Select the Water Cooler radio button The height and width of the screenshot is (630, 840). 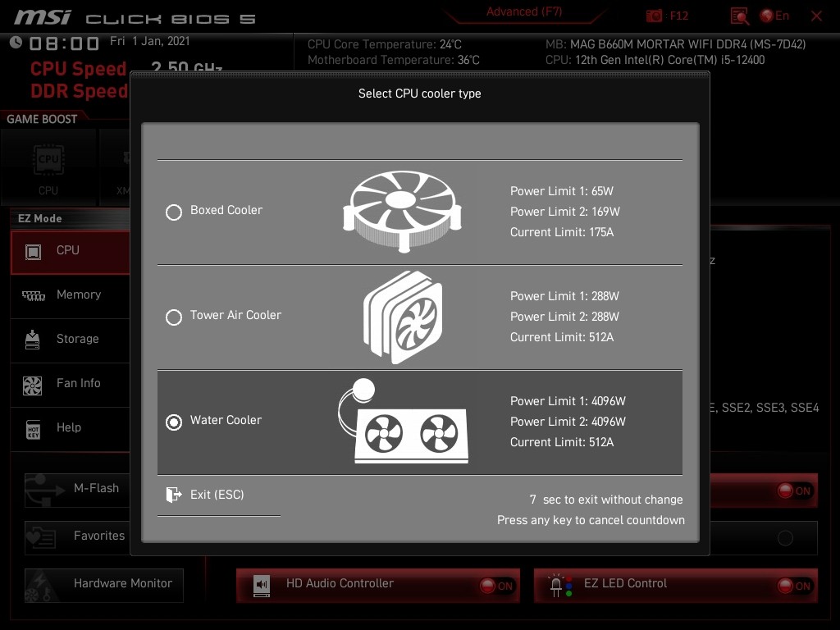[x=174, y=422]
